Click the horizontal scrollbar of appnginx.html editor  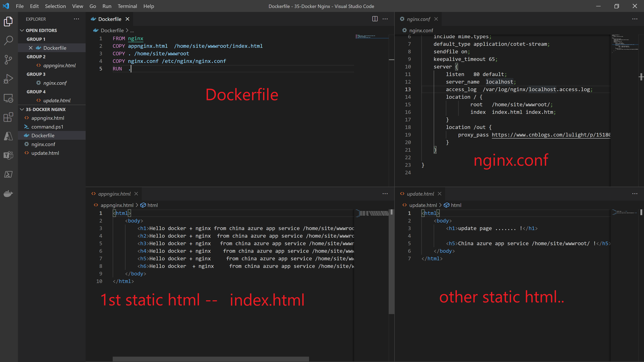(210, 359)
